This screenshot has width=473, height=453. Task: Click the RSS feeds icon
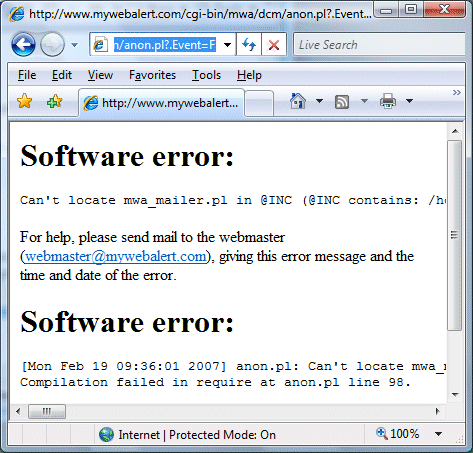pyautogui.click(x=342, y=102)
